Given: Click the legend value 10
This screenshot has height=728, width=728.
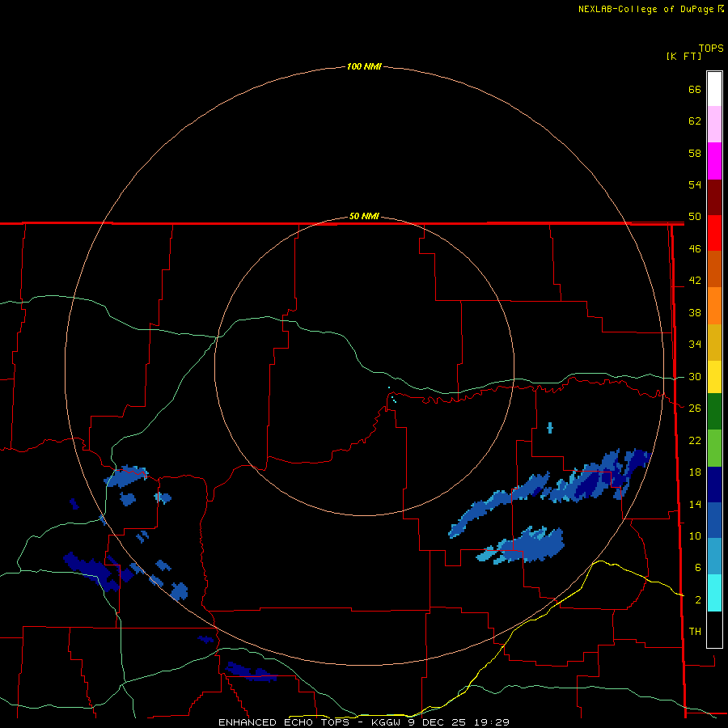Looking at the screenshot, I should pos(695,535).
